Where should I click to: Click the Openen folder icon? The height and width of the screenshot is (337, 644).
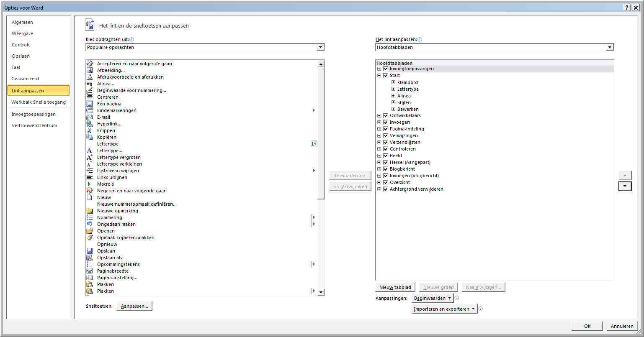89,231
